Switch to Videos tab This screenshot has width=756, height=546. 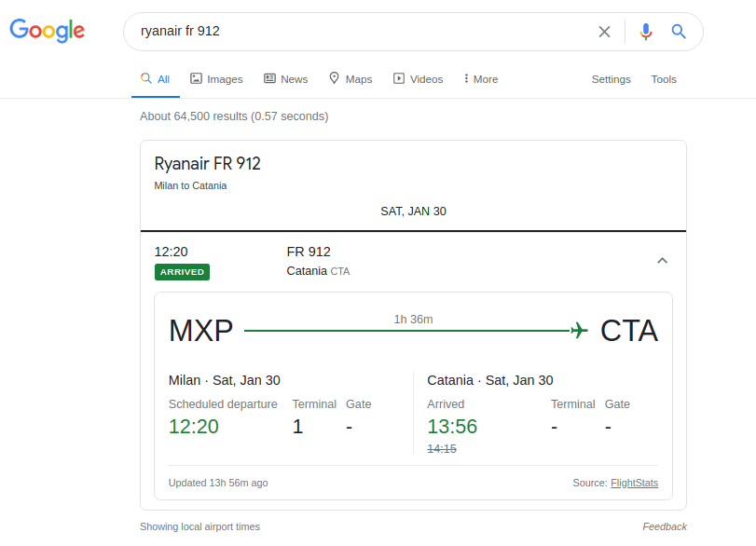[x=418, y=79]
